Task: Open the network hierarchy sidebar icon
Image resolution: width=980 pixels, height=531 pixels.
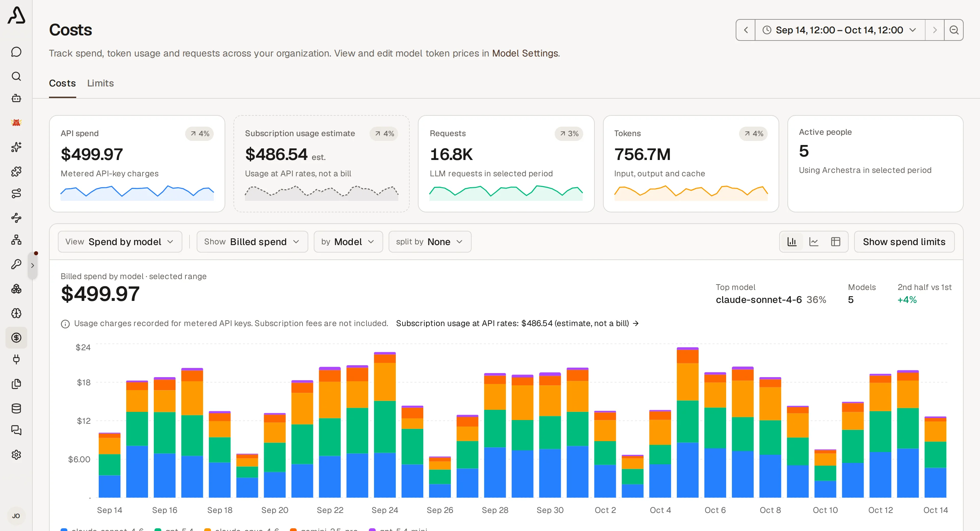Action: pos(16,240)
